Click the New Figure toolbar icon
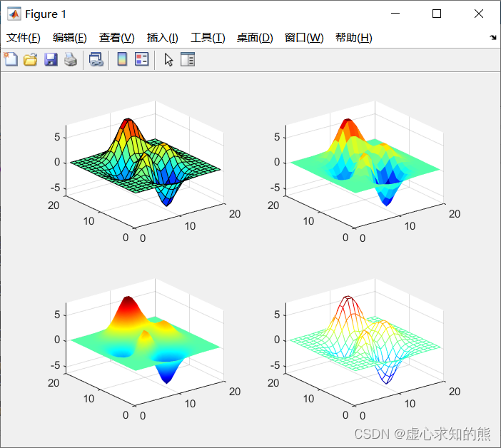This screenshot has height=448, width=501. pyautogui.click(x=11, y=59)
